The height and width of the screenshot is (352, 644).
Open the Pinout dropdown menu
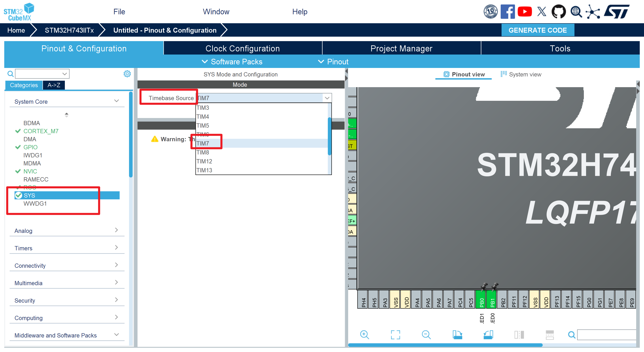pos(333,62)
